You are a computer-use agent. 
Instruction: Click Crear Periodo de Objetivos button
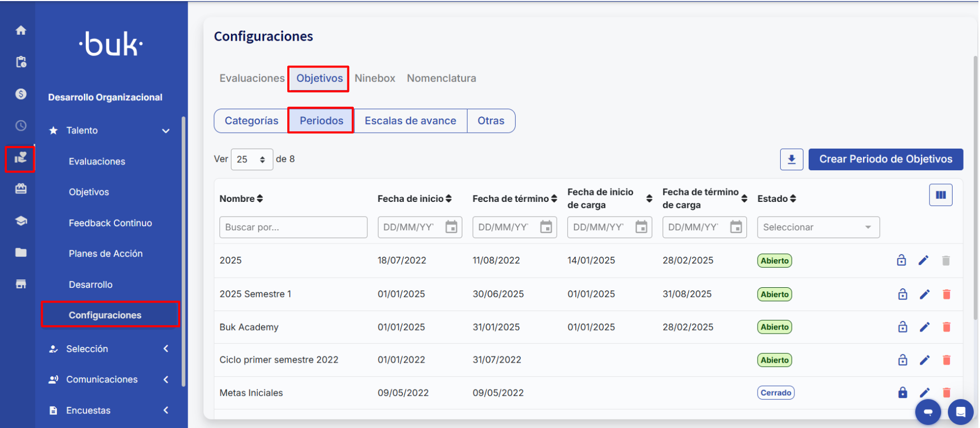[x=885, y=159]
